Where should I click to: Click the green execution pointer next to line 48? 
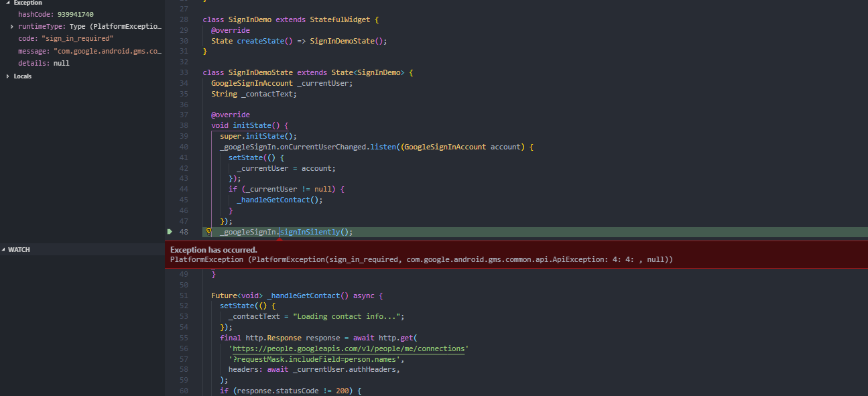pos(170,231)
